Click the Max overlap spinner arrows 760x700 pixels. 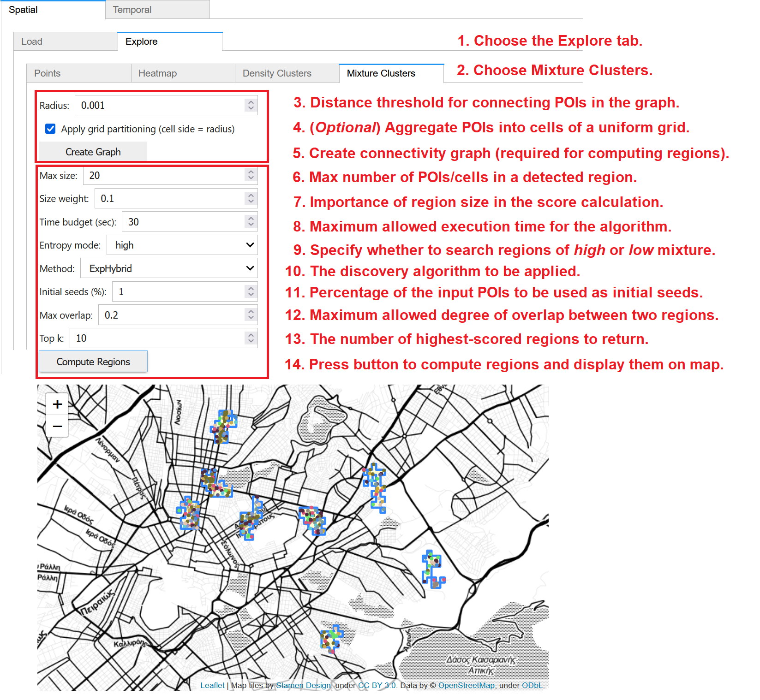point(251,315)
